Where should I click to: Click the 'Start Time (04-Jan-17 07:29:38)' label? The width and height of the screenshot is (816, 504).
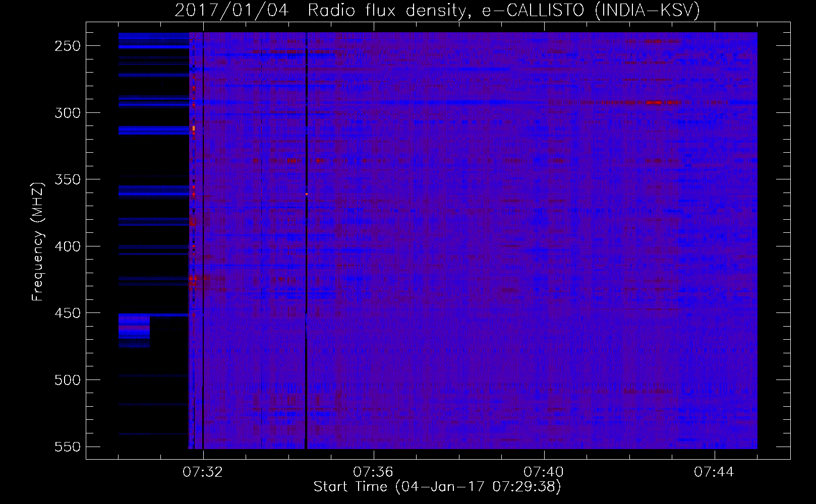(437, 487)
